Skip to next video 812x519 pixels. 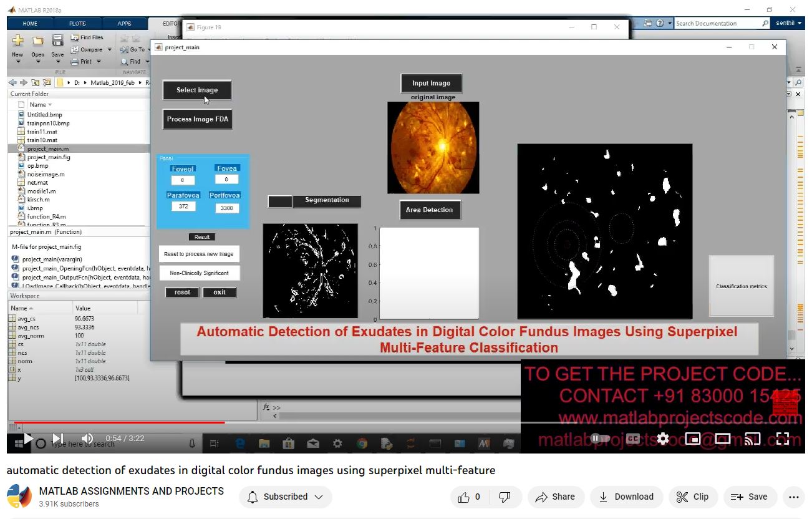(x=57, y=439)
